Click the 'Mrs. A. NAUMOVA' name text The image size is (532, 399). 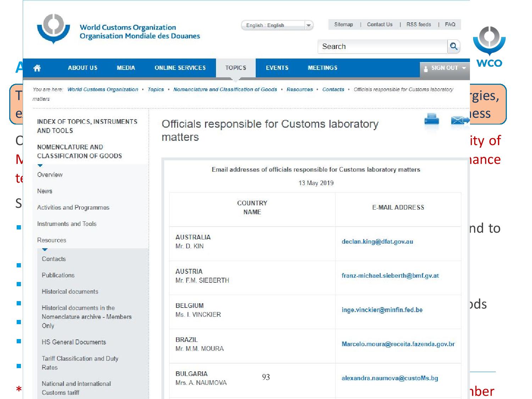tap(201, 383)
